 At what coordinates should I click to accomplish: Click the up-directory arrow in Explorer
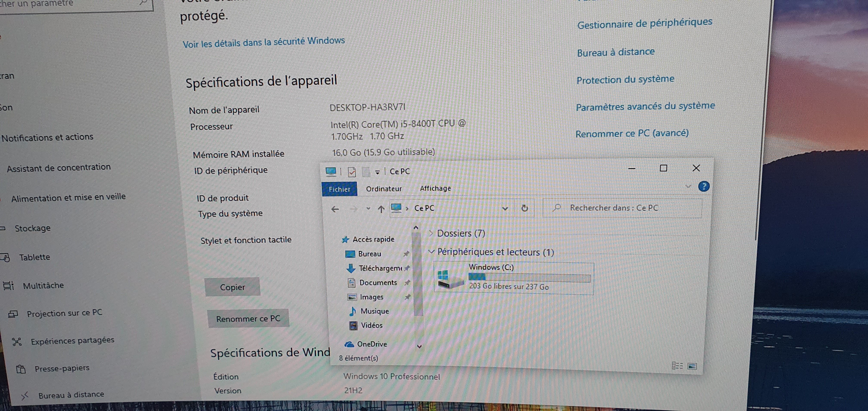(x=381, y=209)
